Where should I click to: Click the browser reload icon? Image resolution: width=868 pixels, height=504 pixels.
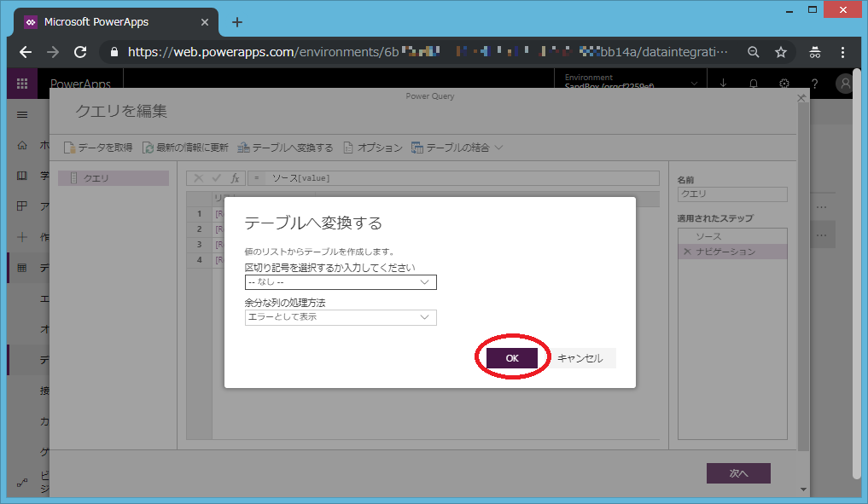pos(80,52)
